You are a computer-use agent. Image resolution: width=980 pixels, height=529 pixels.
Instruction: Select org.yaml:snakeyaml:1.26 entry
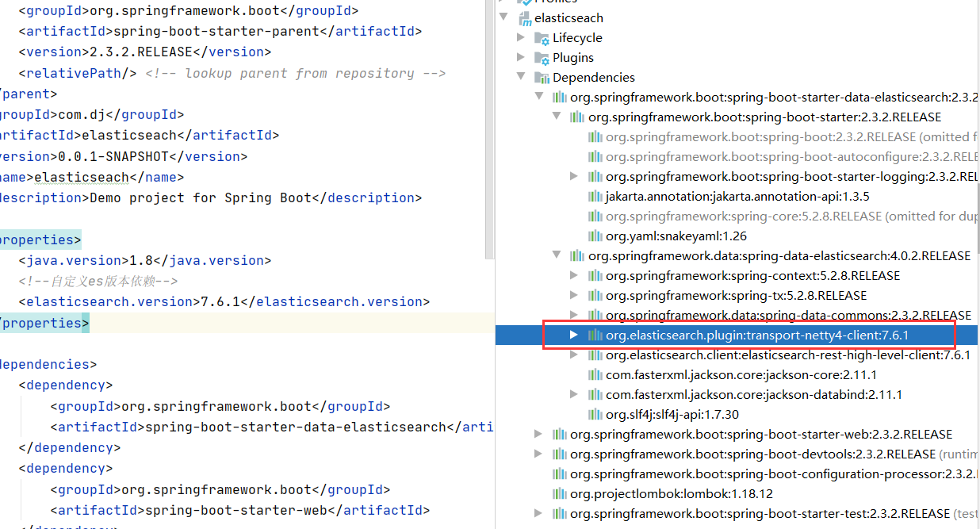(676, 236)
